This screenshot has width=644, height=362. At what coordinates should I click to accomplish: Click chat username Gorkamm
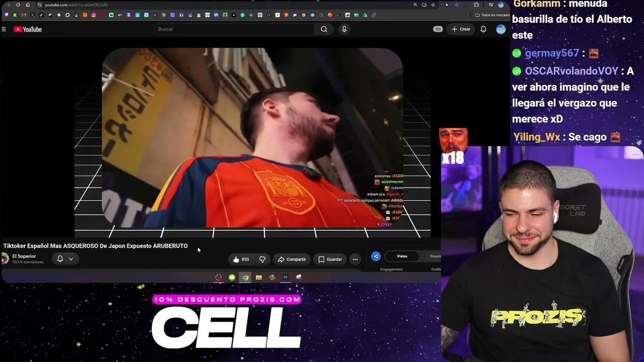coord(536,5)
